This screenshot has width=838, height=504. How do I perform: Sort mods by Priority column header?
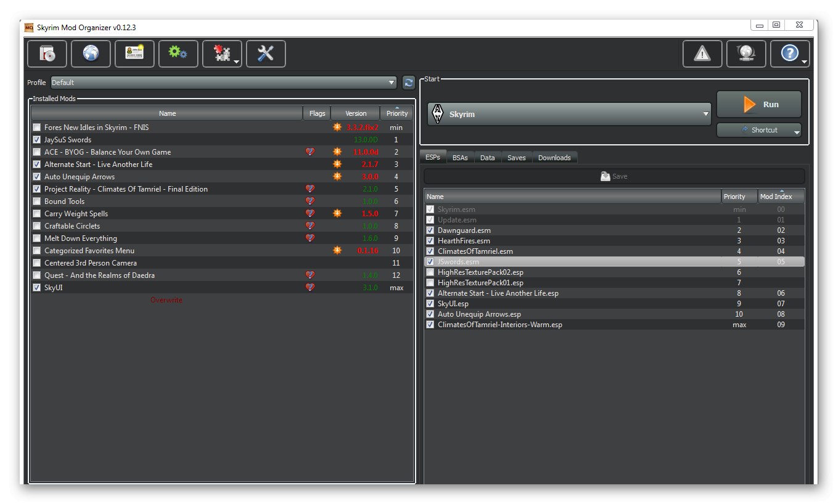(397, 113)
